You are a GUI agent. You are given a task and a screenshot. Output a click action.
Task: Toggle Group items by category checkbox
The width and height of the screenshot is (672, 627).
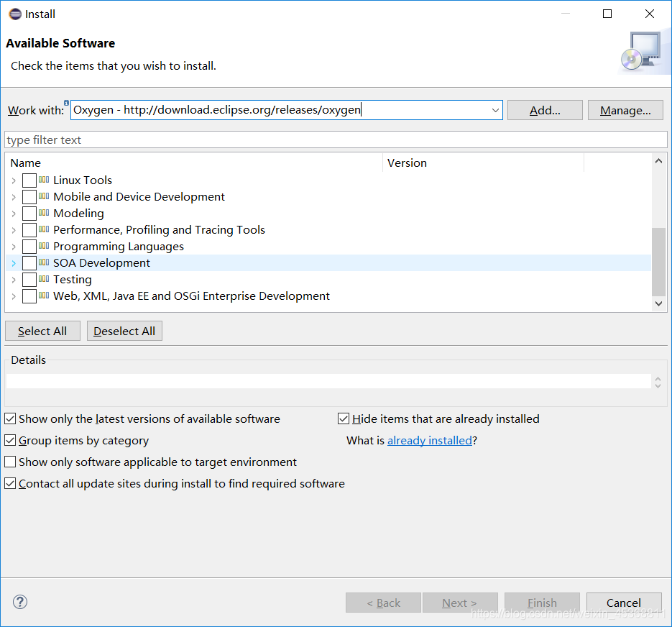point(10,440)
